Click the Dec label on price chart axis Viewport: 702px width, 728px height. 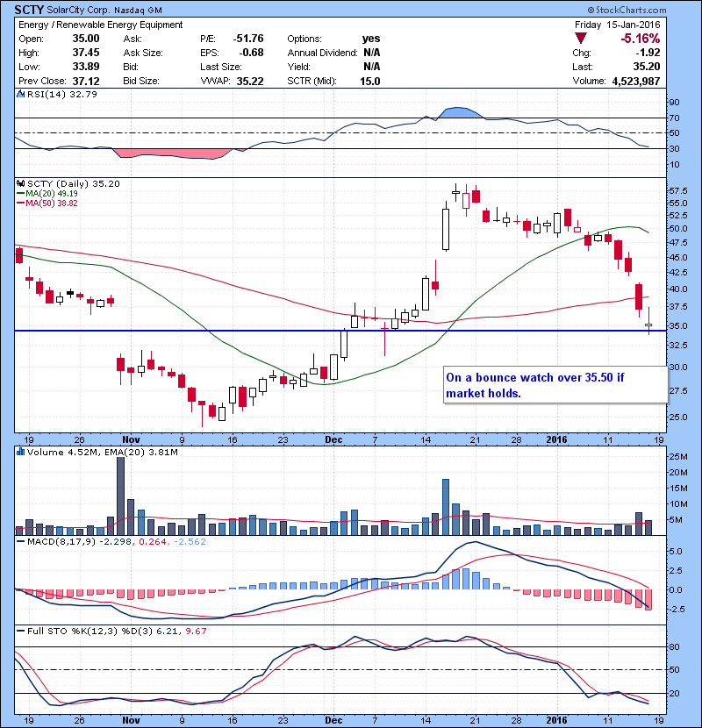333,439
